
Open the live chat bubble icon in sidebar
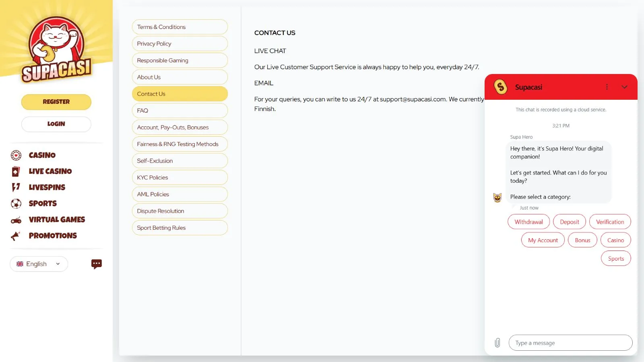(x=96, y=264)
